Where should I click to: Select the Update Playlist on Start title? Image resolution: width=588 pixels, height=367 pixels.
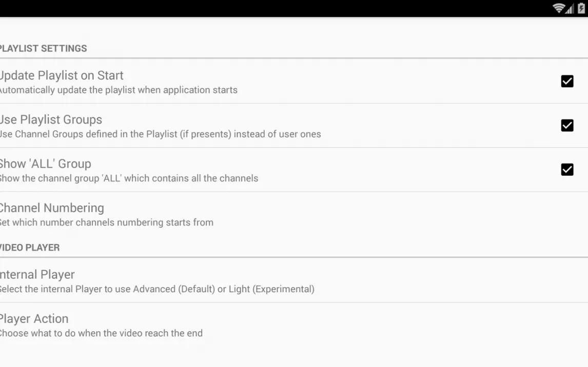tap(62, 76)
